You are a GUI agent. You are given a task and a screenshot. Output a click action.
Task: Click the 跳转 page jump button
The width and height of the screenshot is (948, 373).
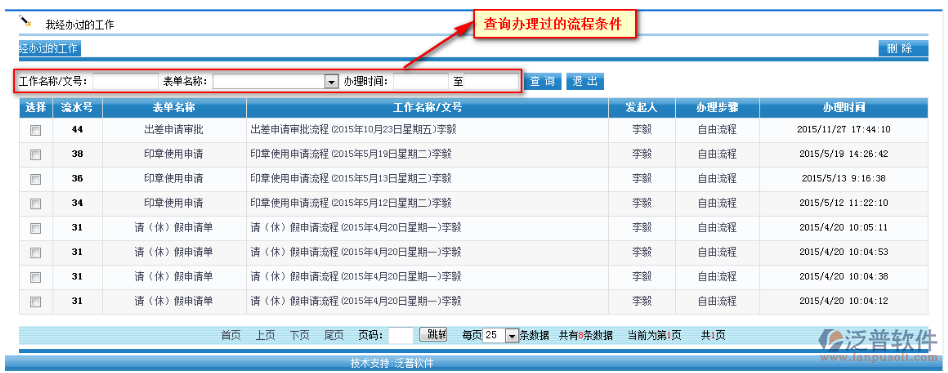tap(433, 334)
